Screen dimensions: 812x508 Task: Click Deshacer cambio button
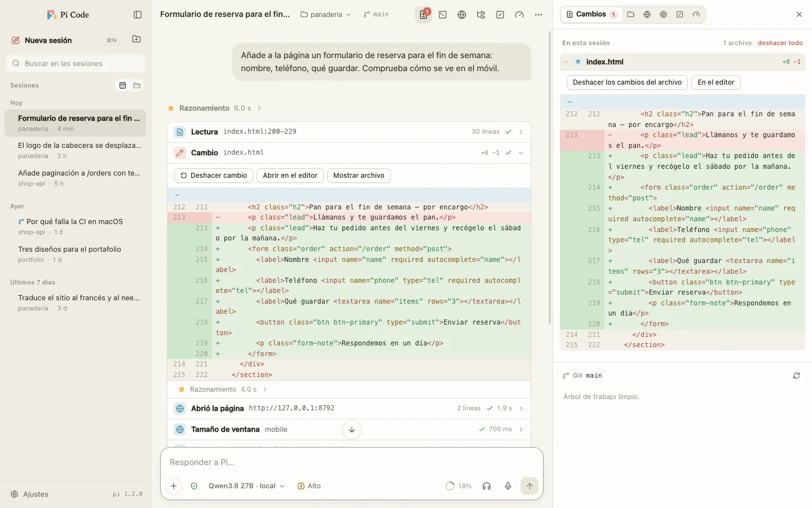pos(214,176)
